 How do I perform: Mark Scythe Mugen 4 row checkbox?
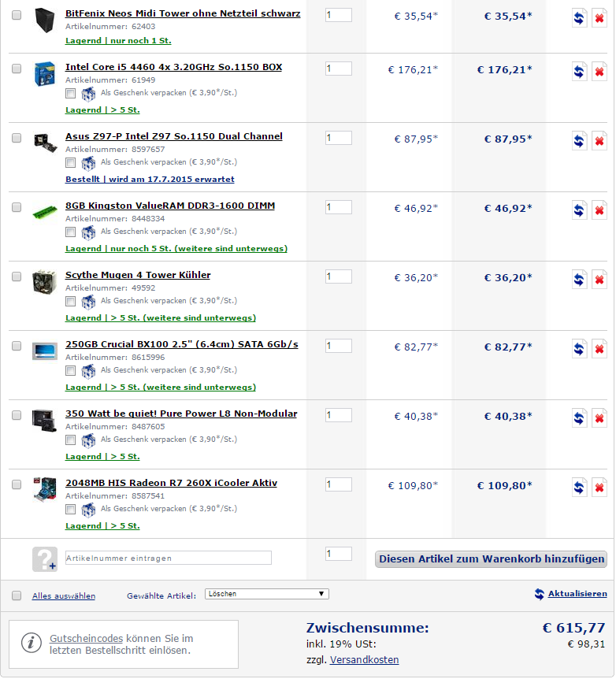(17, 276)
